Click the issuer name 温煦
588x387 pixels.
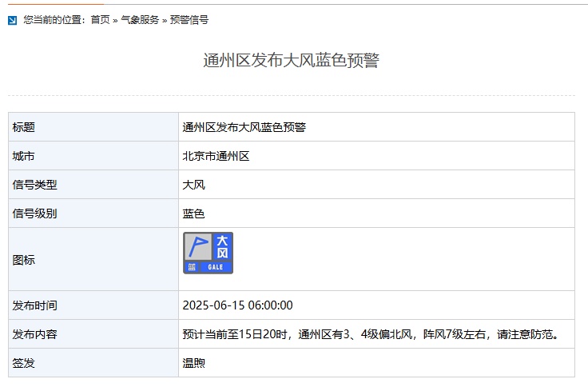coord(194,363)
